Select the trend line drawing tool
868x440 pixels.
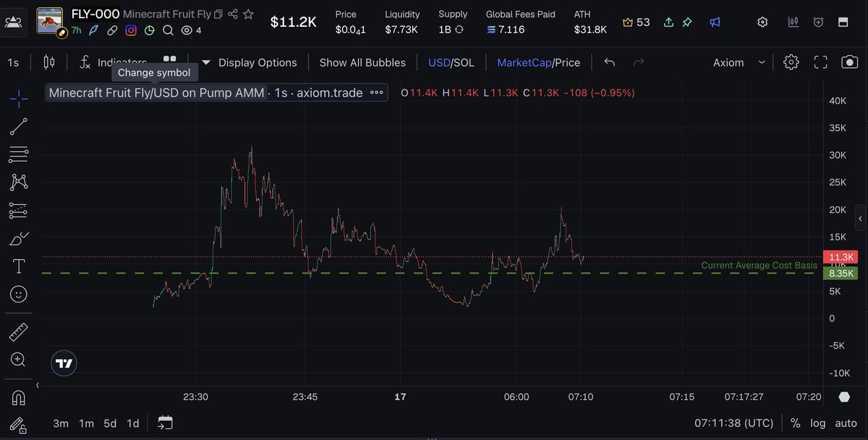click(19, 127)
